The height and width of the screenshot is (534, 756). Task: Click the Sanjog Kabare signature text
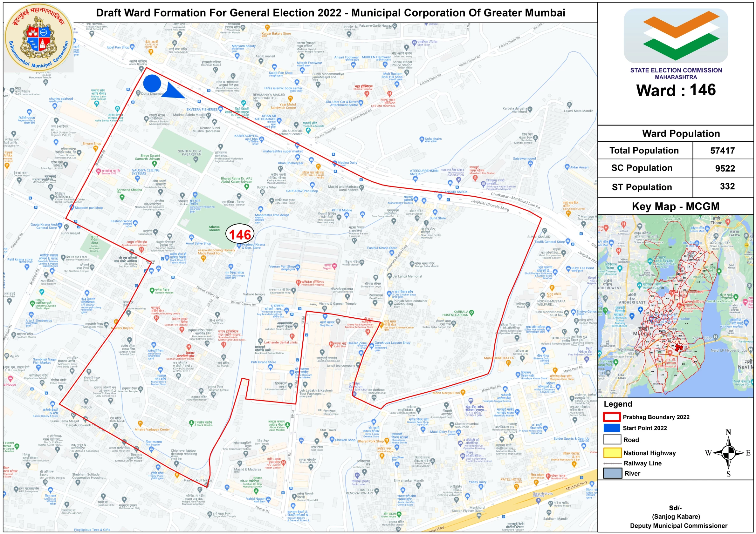pos(676,517)
